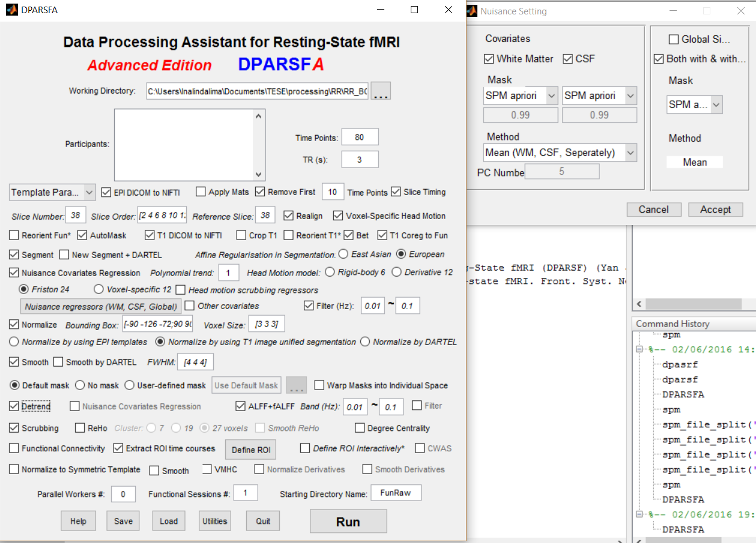Screen dimensions: 756x543
Task: Click the Voxel Size input field
Action: pyautogui.click(x=267, y=324)
